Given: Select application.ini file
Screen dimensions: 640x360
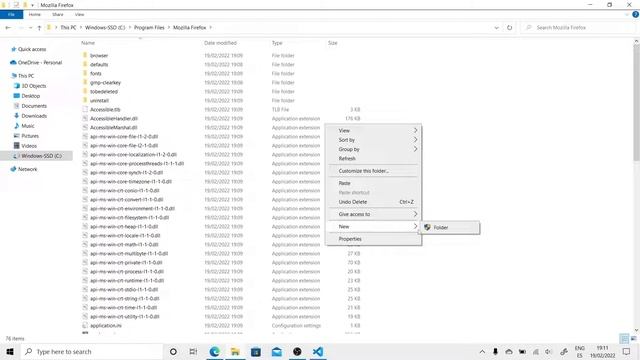Looking at the screenshot, I should point(106,326).
